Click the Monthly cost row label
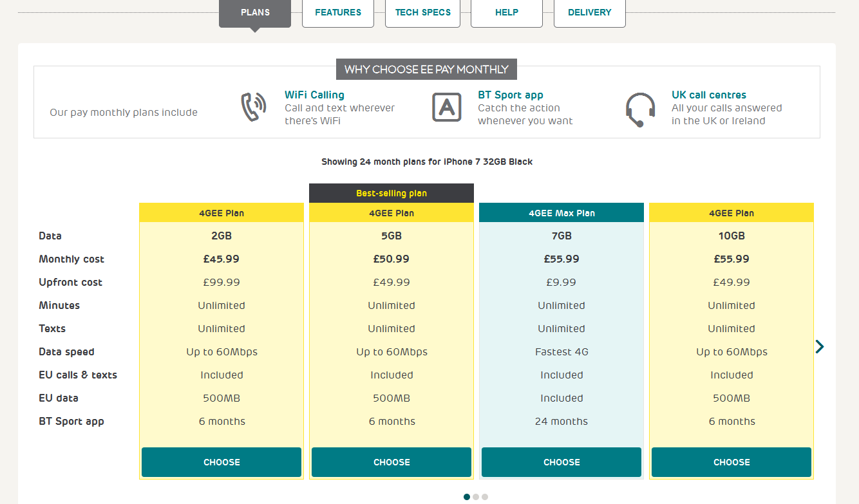The image size is (859, 504). coord(71,259)
